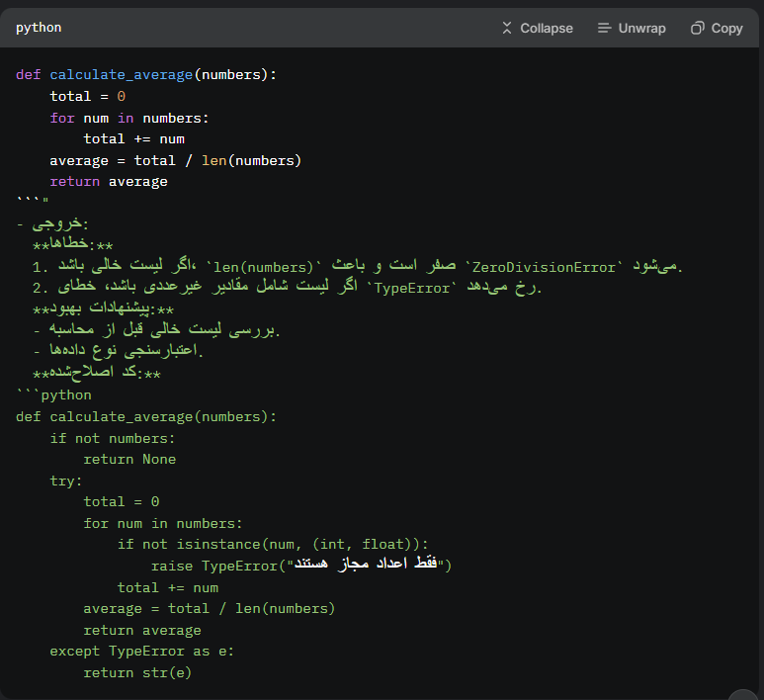Click the line "if not numbers:"

point(112,438)
